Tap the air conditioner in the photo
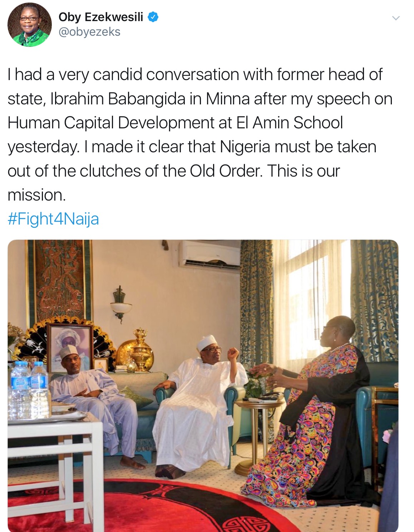 pyautogui.click(x=210, y=254)
